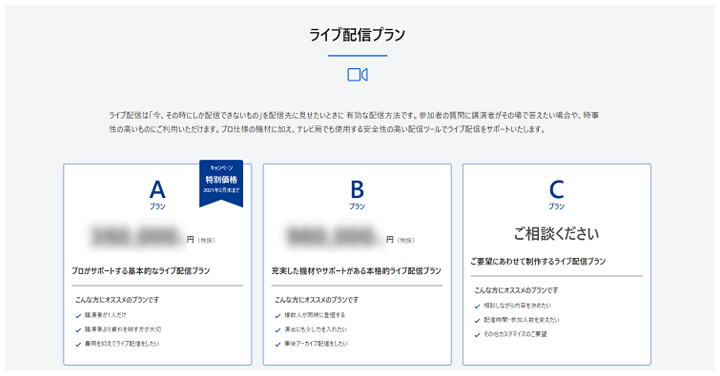Click 相談しながら内容を決めたい item
This screenshot has height=376, width=720.
(518, 306)
